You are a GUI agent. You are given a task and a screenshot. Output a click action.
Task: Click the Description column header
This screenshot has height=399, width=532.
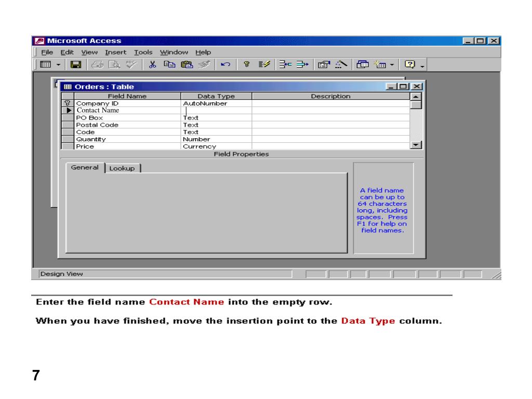(331, 96)
